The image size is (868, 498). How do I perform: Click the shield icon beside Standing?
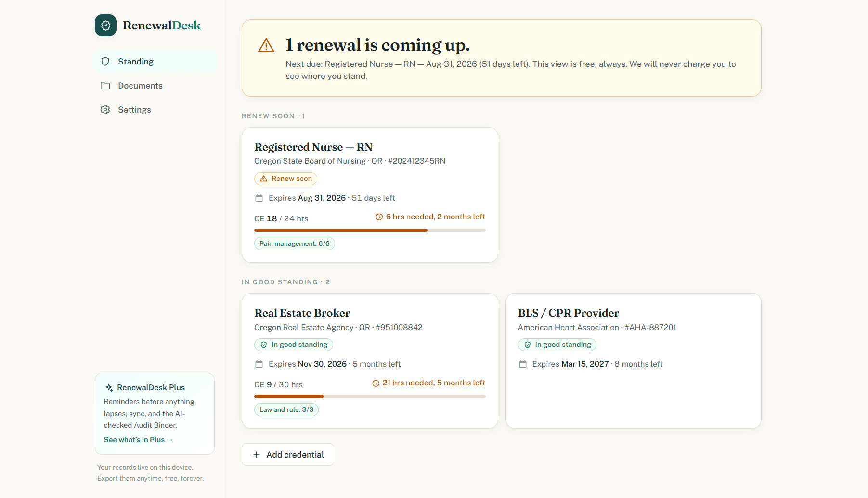point(105,62)
